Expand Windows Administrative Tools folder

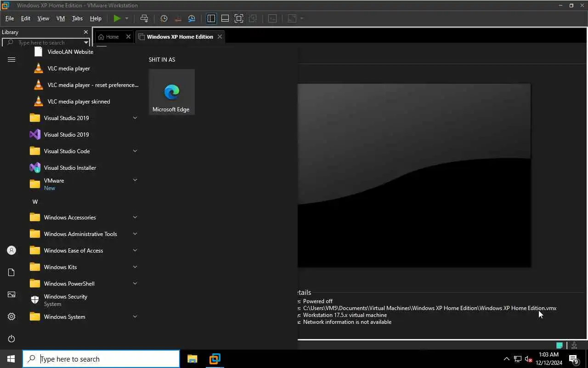tap(83, 234)
